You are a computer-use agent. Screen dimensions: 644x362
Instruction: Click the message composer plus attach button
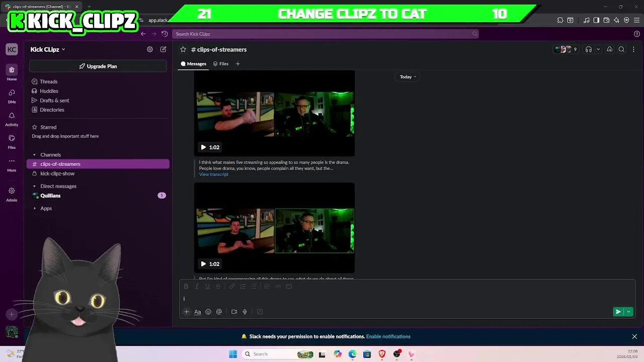[187, 312]
